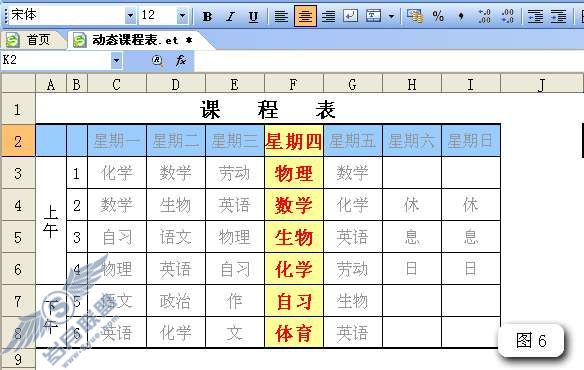Align text left
Image resolution: width=584 pixels, height=370 pixels.
pos(281,16)
